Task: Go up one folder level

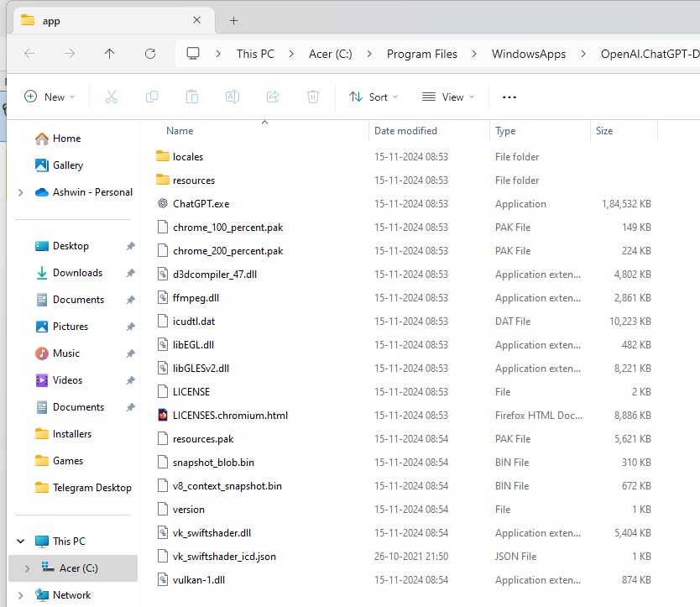Action: click(110, 54)
